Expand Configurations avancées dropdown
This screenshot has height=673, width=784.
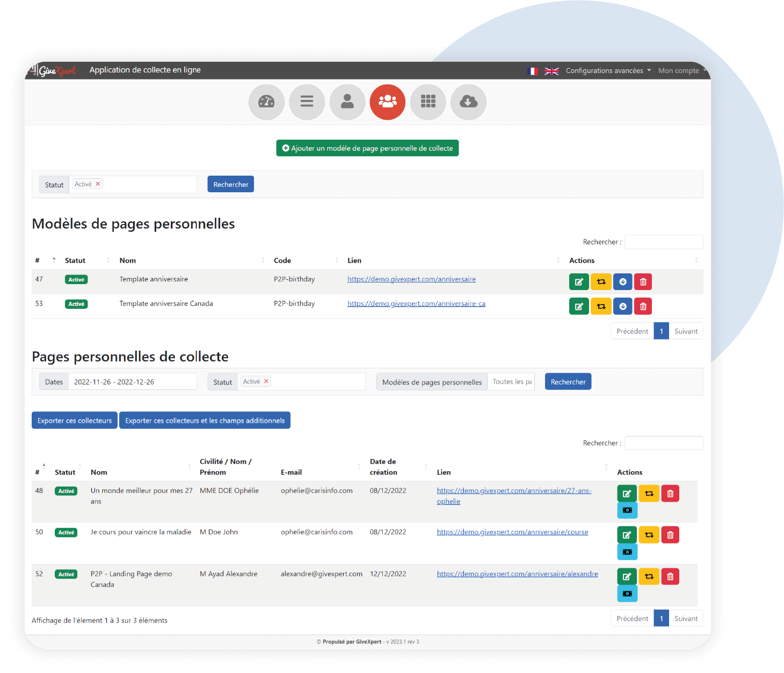[608, 70]
